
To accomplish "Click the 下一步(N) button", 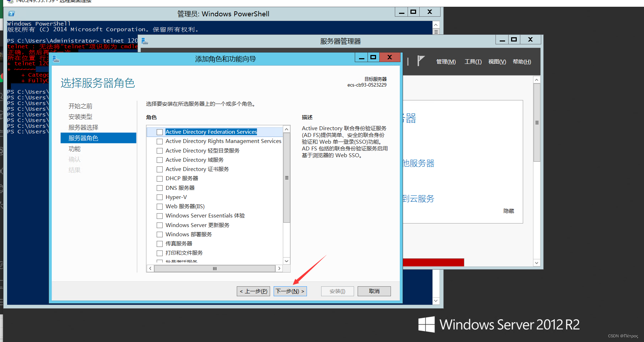I will (290, 291).
